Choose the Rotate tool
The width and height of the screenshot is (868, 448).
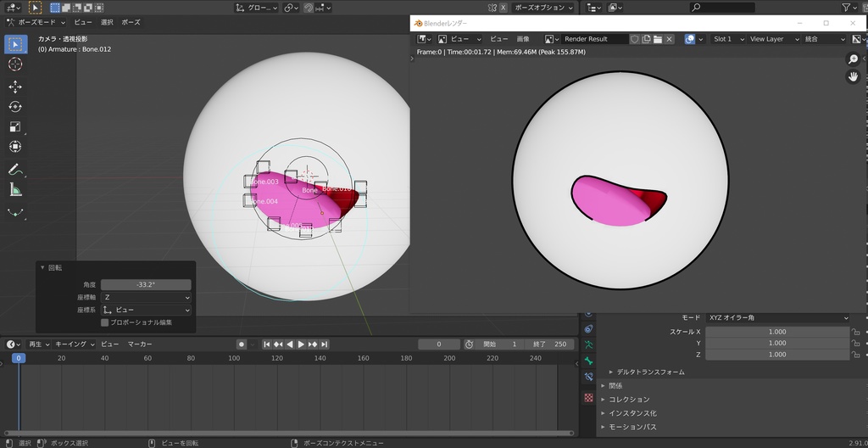tap(15, 106)
